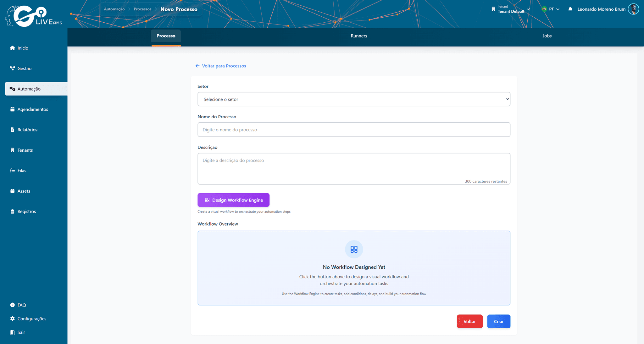Open the user profile avatar
644x344 pixels.
tap(633, 9)
